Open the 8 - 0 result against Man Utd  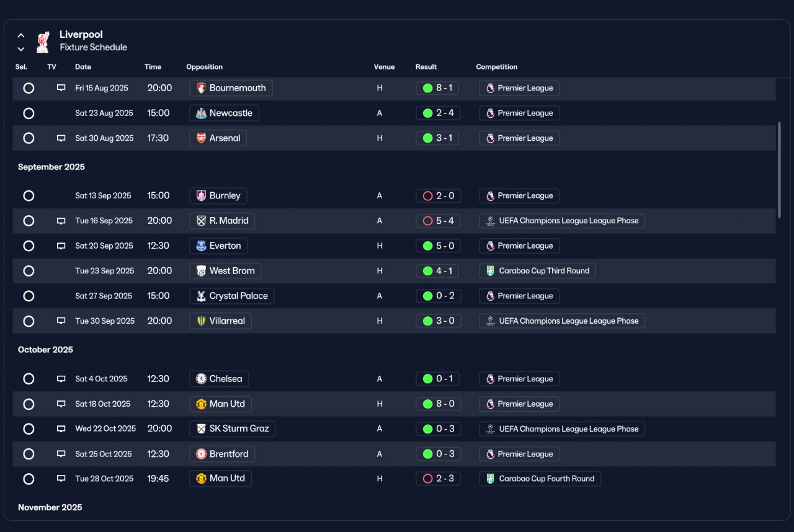point(437,404)
